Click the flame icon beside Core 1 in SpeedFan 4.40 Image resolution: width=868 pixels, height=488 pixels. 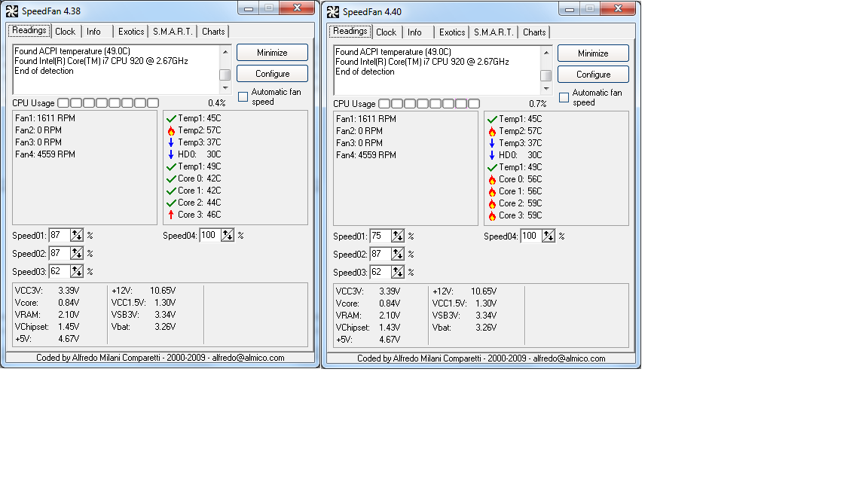[x=492, y=191]
